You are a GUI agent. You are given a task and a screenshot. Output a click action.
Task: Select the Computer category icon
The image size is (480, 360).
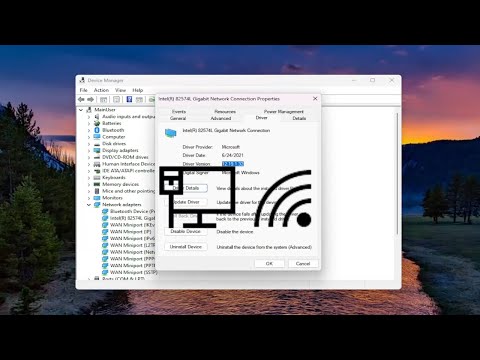click(97, 137)
